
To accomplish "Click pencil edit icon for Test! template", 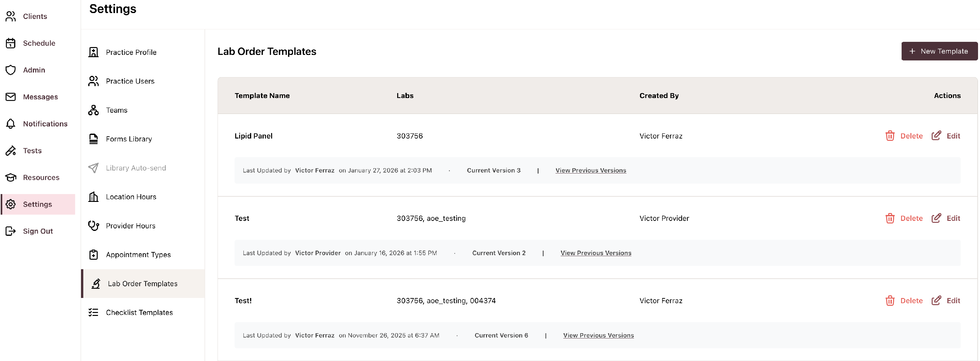I will [936, 301].
